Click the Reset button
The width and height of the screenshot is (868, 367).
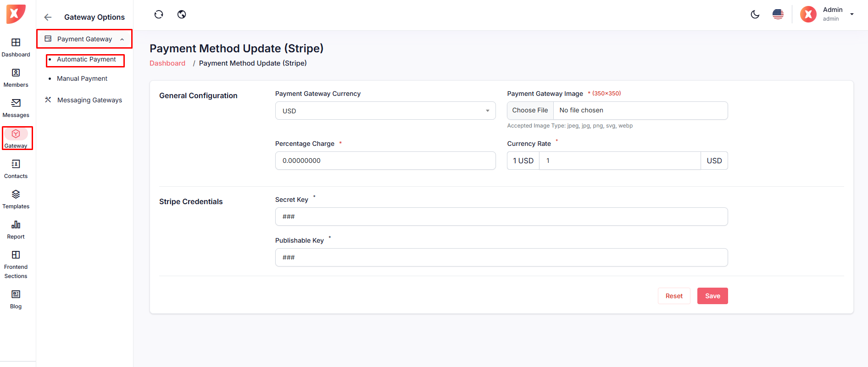(x=673, y=296)
